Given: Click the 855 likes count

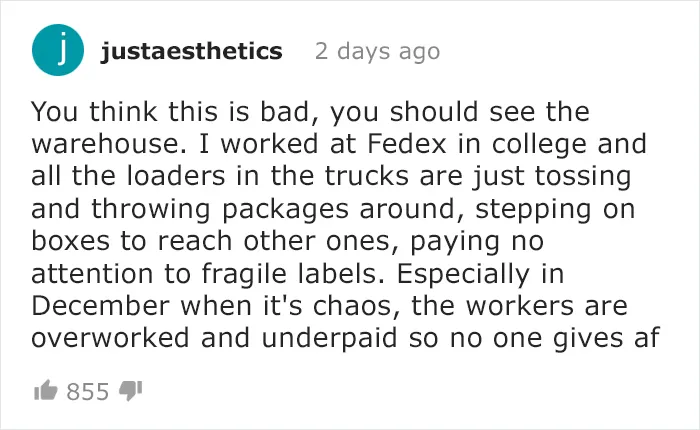Looking at the screenshot, I should (x=88, y=392).
